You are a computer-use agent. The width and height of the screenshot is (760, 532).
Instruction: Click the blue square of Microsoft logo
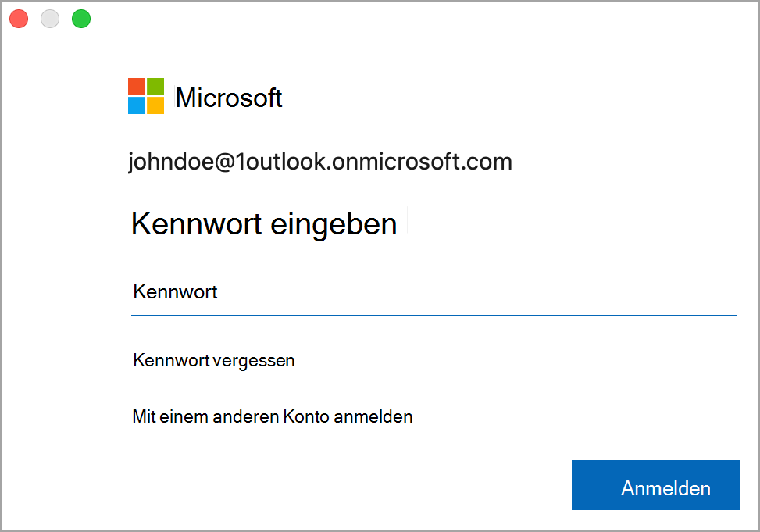(137, 105)
